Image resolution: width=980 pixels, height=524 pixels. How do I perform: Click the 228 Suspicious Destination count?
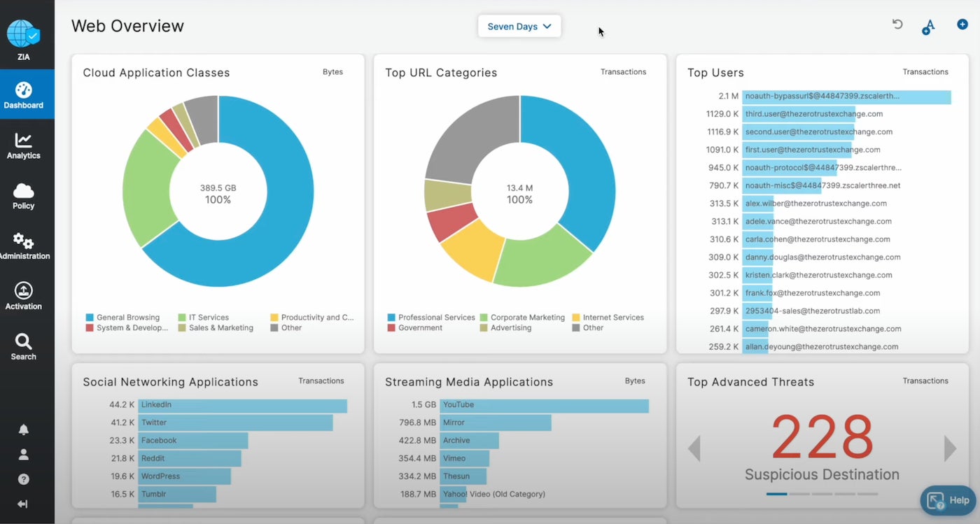(x=822, y=437)
